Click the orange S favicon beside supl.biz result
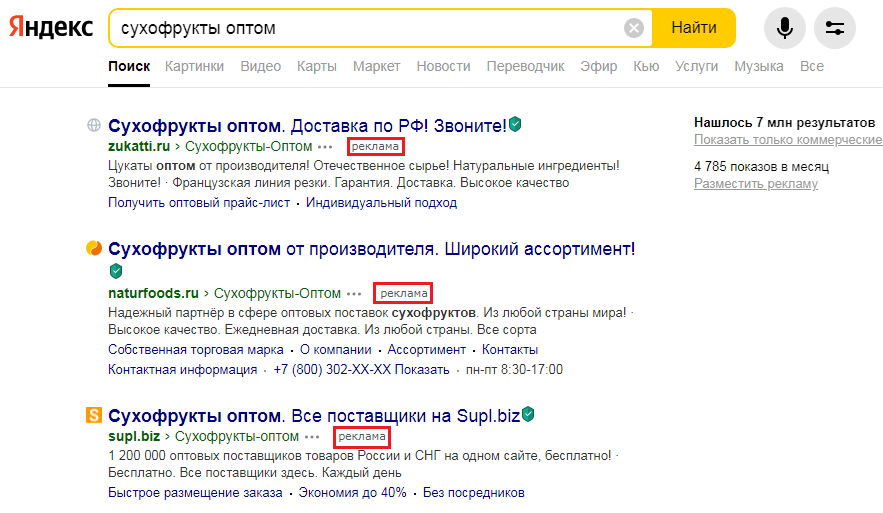This screenshot has height=513, width=883. click(94, 415)
